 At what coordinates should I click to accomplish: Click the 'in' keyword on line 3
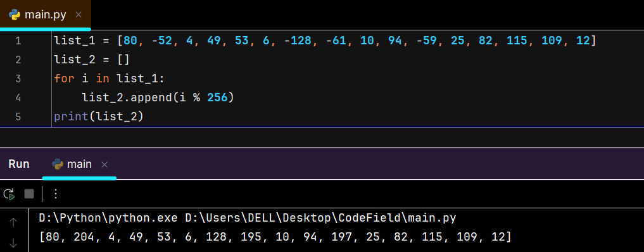(x=103, y=79)
